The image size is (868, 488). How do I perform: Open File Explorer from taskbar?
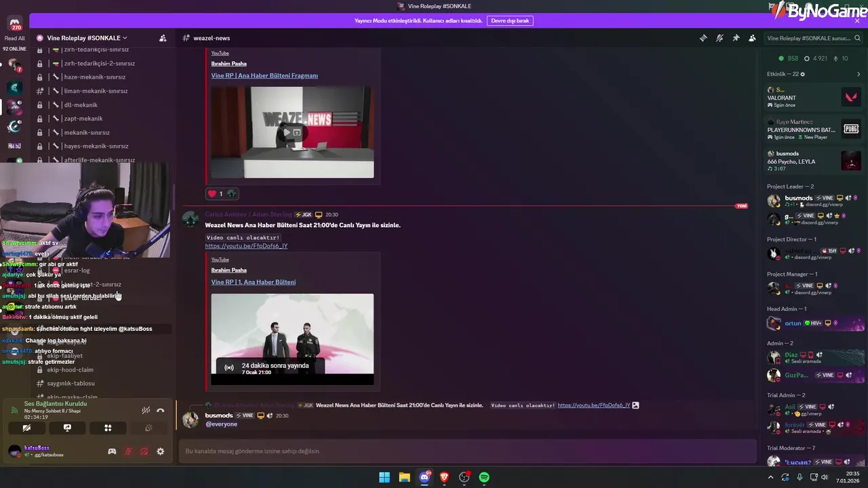pos(404,477)
